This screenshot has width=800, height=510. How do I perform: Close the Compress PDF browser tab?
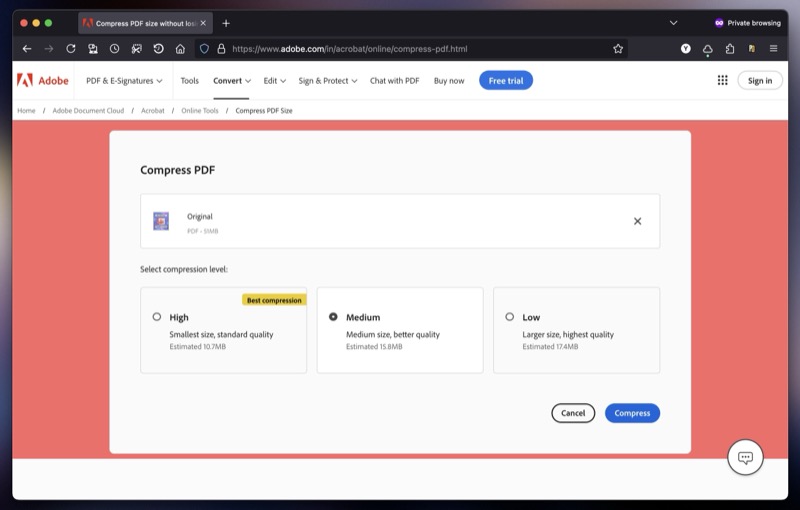point(203,23)
